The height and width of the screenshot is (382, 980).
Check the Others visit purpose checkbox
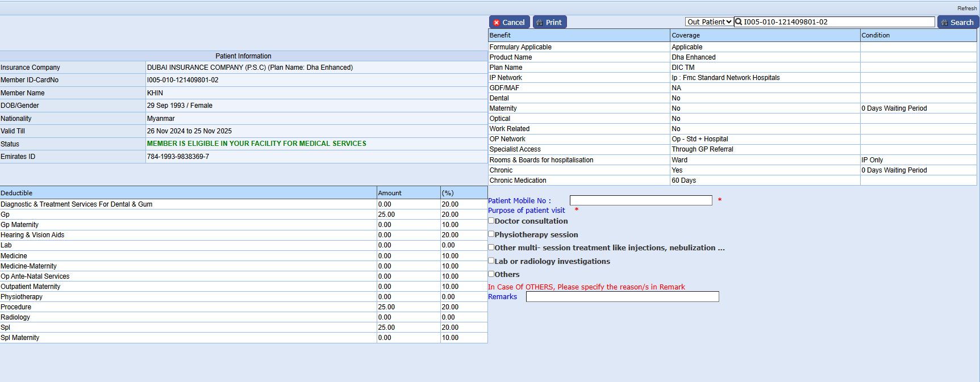[x=491, y=274]
